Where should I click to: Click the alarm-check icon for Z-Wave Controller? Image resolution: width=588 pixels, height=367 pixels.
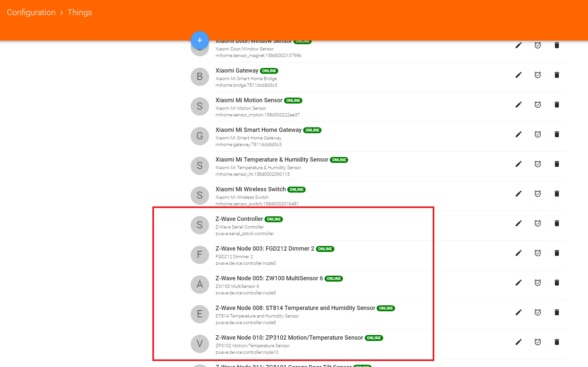[x=538, y=223]
